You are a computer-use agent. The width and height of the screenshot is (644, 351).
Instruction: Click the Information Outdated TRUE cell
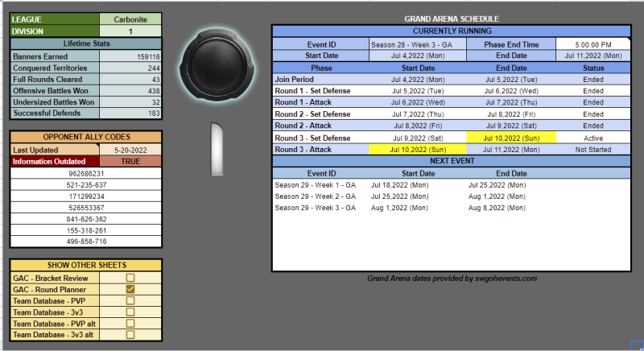coord(130,161)
